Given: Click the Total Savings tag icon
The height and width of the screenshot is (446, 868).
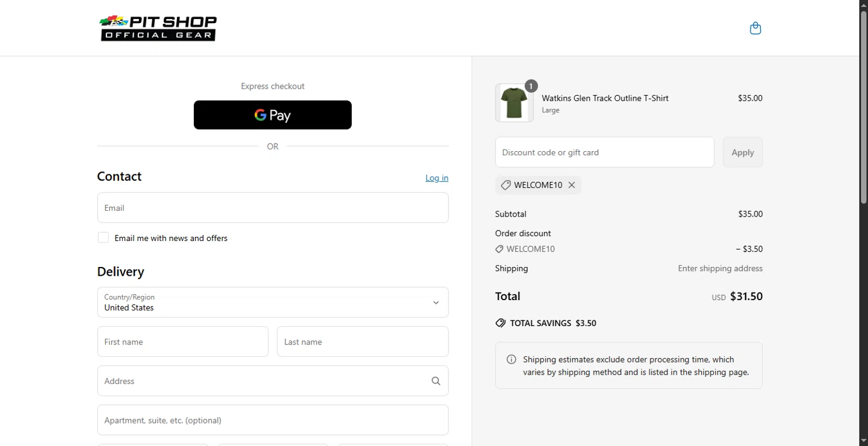Looking at the screenshot, I should [x=501, y=323].
